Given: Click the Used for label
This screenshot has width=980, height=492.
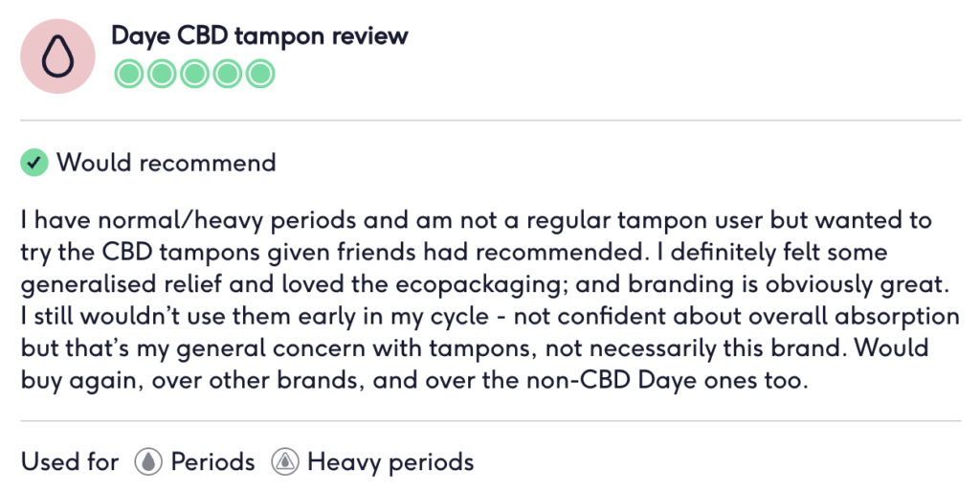Looking at the screenshot, I should coord(69,462).
